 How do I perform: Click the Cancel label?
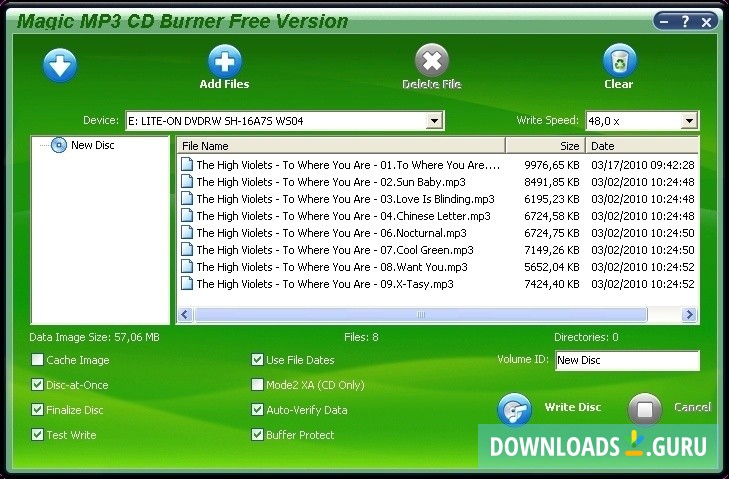(693, 407)
